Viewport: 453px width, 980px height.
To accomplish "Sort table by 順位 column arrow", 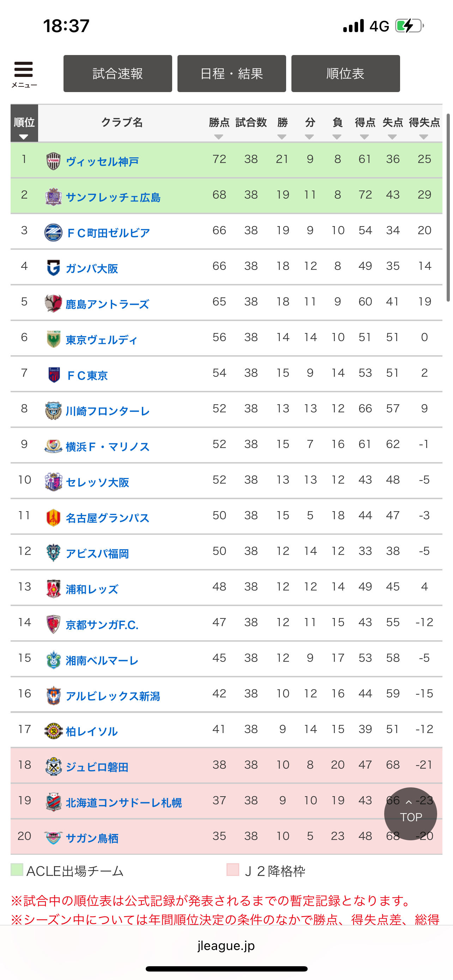I will point(24,137).
